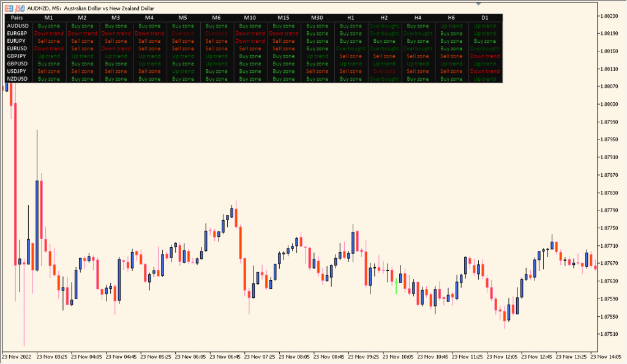The width and height of the screenshot is (627, 364).
Task: Click the EURJPY M30 Buy zone cell
Action: click(x=317, y=41)
